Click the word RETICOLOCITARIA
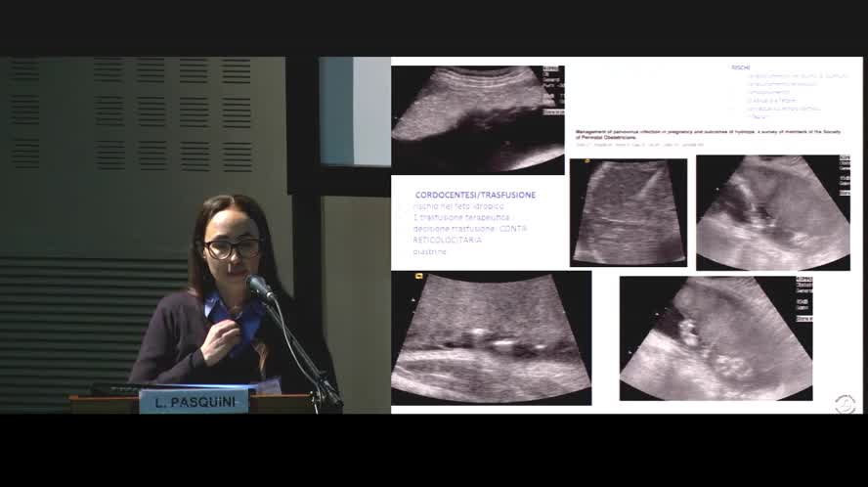This screenshot has height=487, width=868. [x=448, y=240]
